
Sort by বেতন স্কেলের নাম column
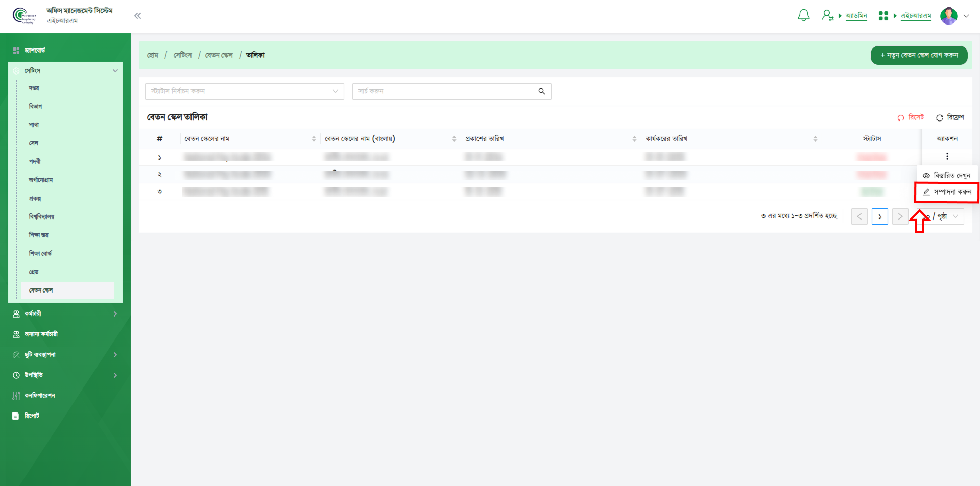tap(314, 139)
